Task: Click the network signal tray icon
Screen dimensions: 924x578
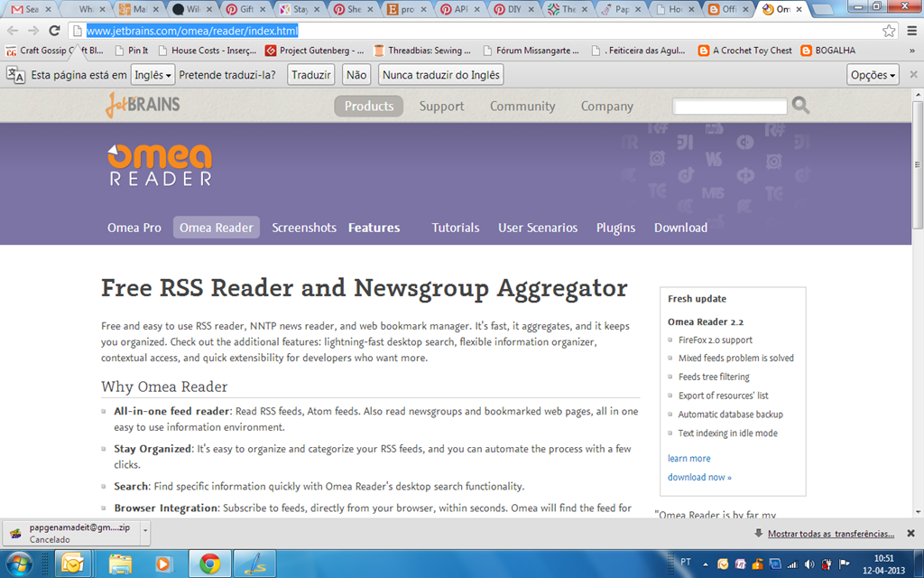Action: click(792, 564)
